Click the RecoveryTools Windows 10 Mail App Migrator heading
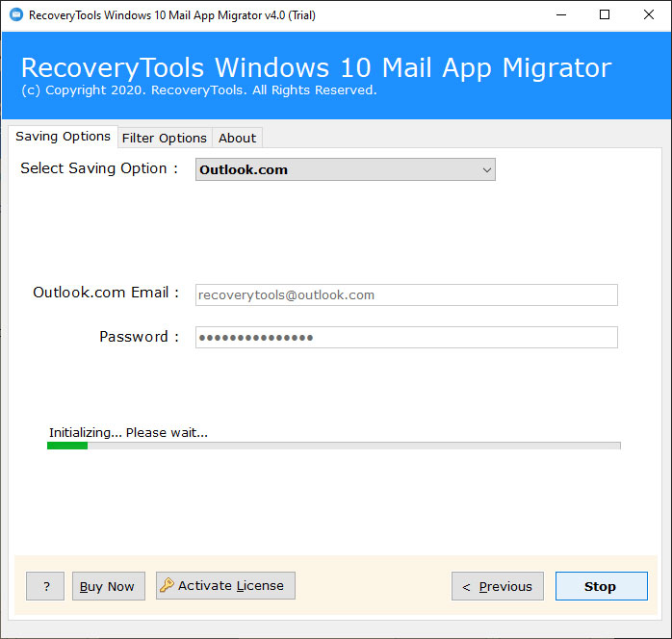Image resolution: width=672 pixels, height=639 pixels. [x=317, y=67]
